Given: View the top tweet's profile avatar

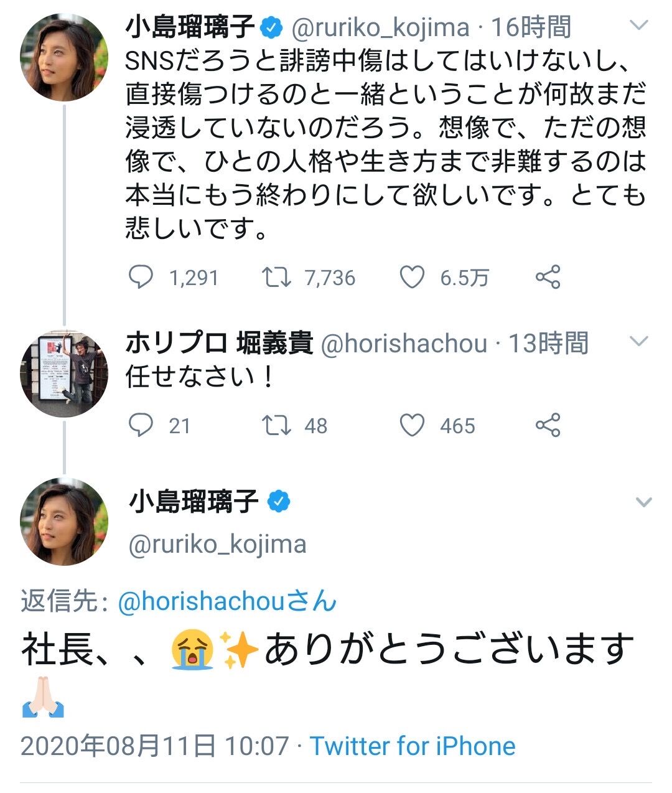Looking at the screenshot, I should (64, 57).
